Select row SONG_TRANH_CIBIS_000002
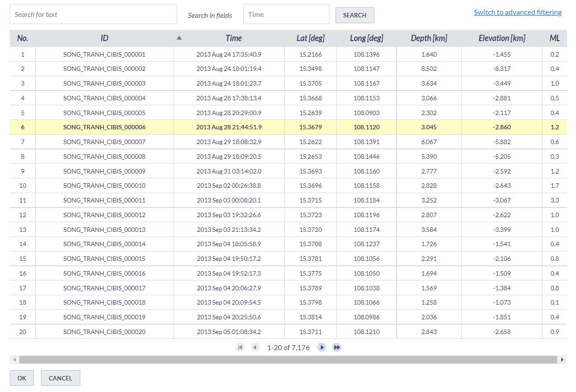The height and width of the screenshot is (392, 576). click(x=288, y=69)
